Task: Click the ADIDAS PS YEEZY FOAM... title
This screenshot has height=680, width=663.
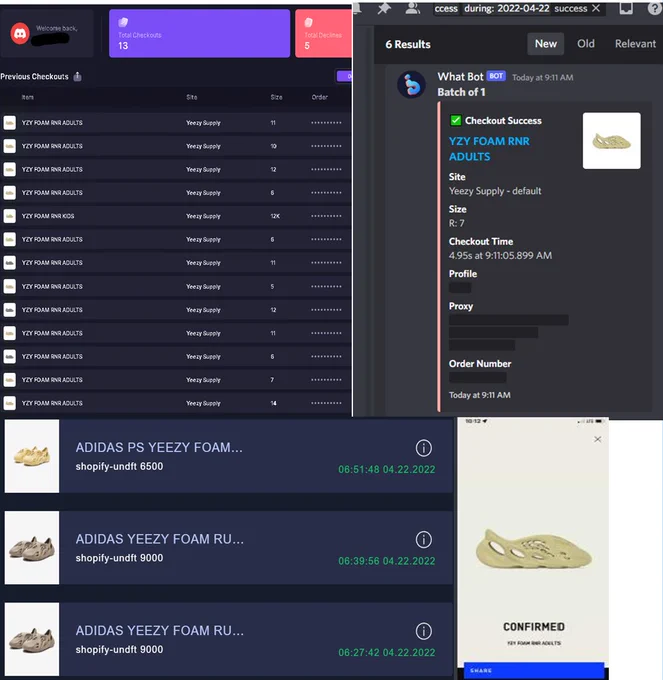Action: pyautogui.click(x=159, y=447)
